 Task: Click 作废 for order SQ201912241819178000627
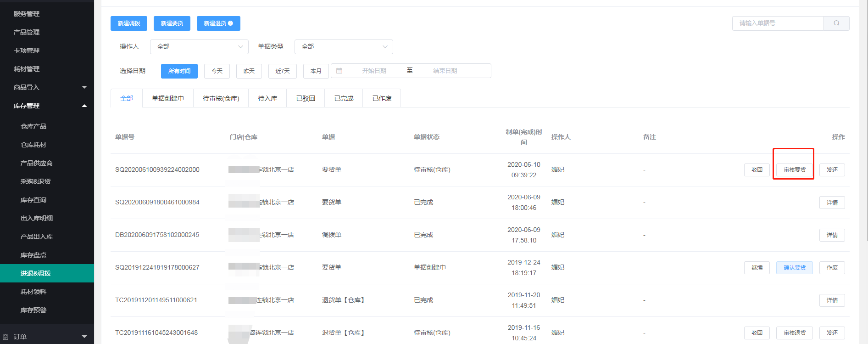[x=832, y=268]
